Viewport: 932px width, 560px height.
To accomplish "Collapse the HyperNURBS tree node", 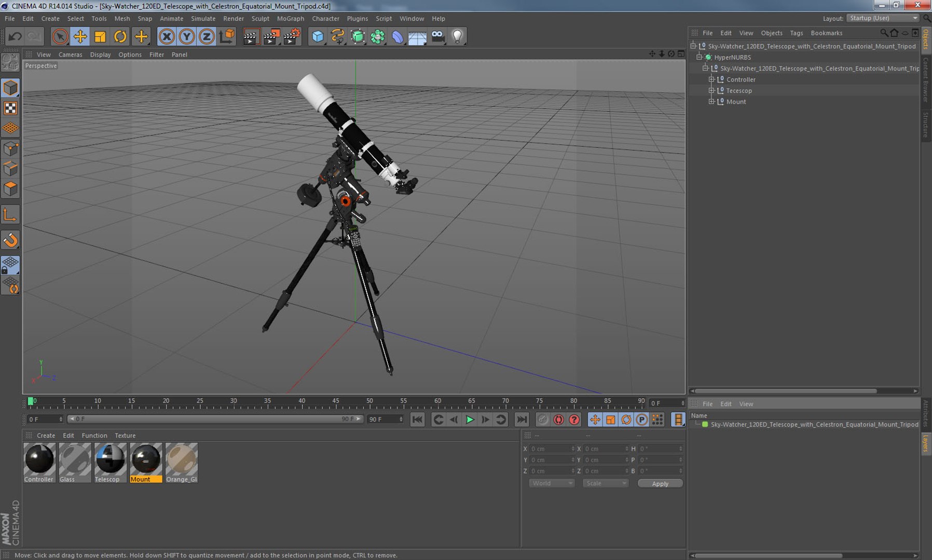I will [x=700, y=57].
